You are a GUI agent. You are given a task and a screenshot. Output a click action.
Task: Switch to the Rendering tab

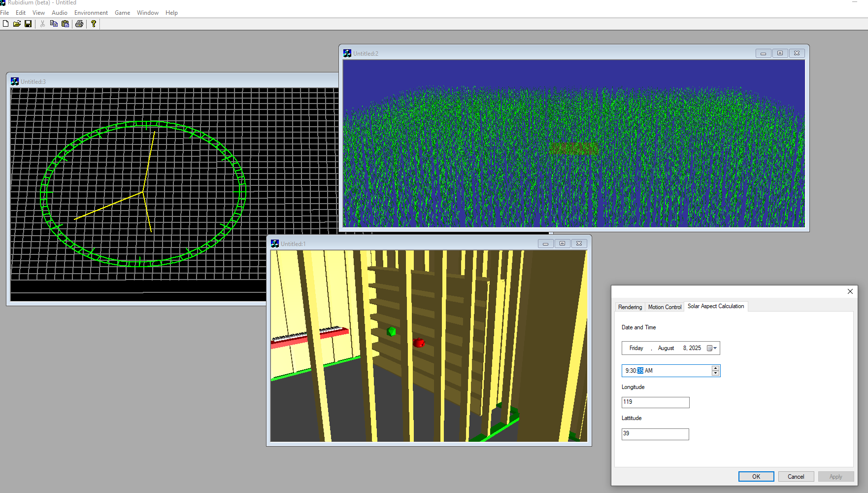pyautogui.click(x=630, y=307)
